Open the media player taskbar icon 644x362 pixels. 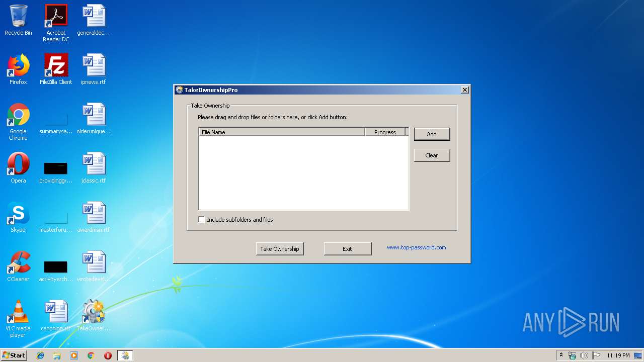coord(74,355)
